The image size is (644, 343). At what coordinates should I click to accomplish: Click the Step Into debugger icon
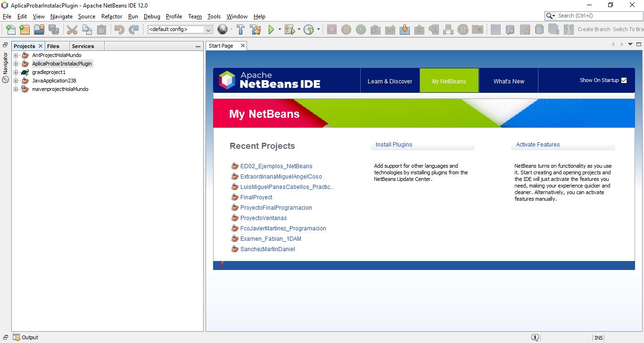(405, 30)
